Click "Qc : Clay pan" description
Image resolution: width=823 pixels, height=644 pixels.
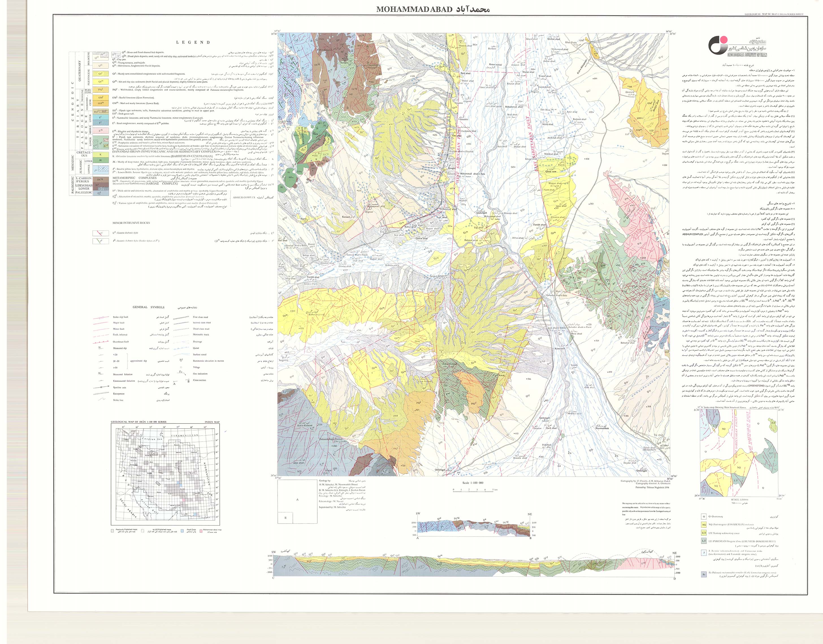click(120, 59)
